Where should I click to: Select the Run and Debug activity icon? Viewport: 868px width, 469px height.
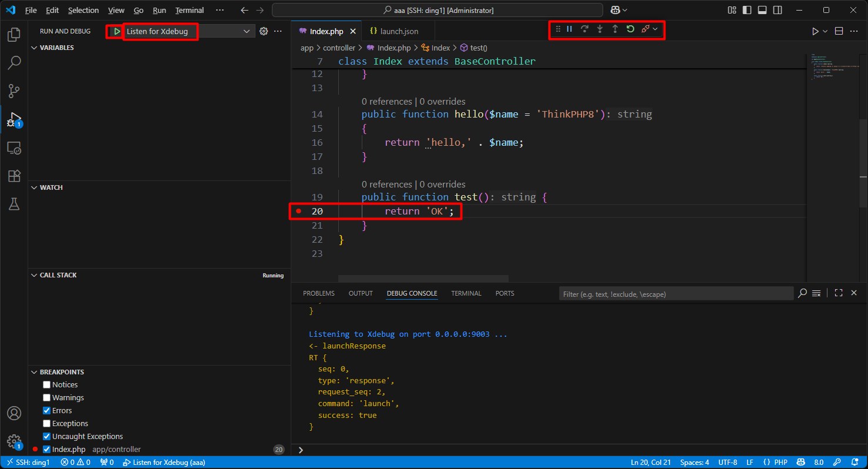coord(14,120)
